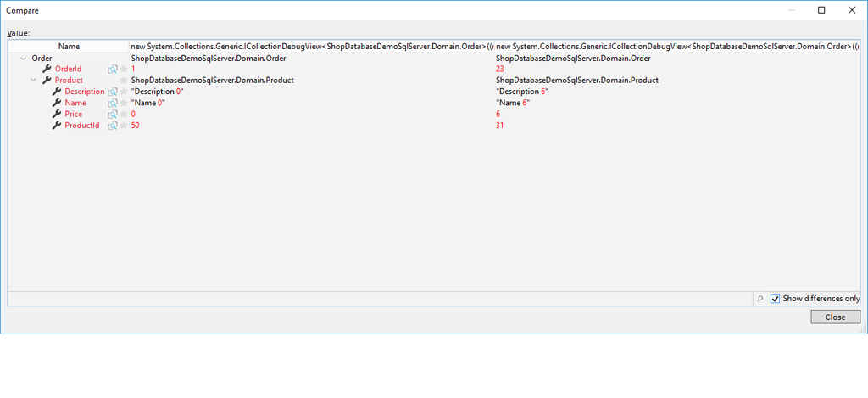Image resolution: width=868 pixels, height=398 pixels.
Task: Click the right value "Name 6"
Action: pyautogui.click(x=513, y=103)
